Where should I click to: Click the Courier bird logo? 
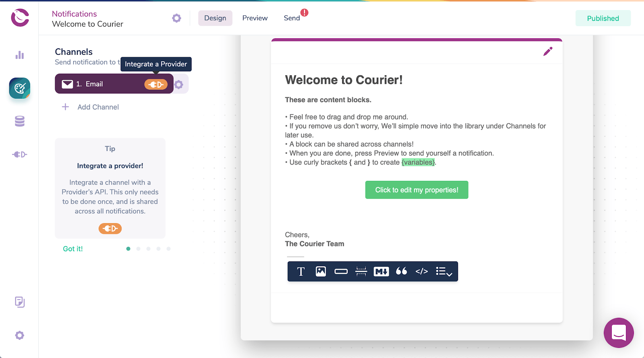(20, 18)
